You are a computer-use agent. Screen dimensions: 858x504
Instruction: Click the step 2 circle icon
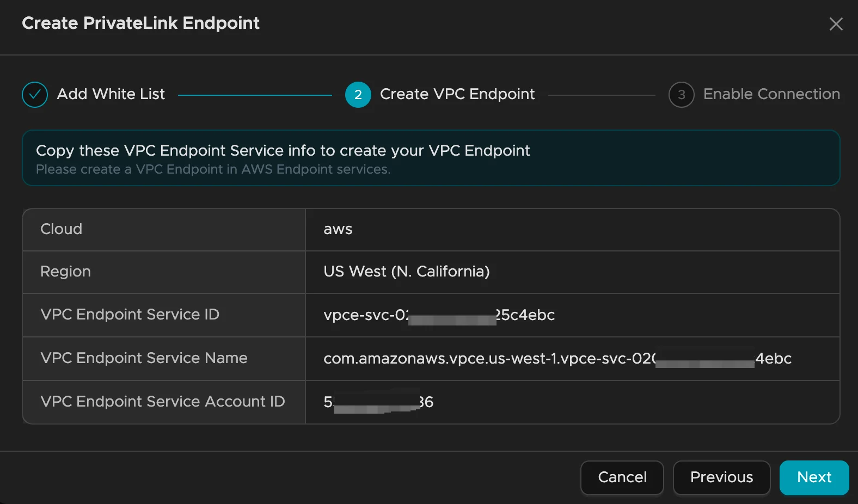[358, 95]
